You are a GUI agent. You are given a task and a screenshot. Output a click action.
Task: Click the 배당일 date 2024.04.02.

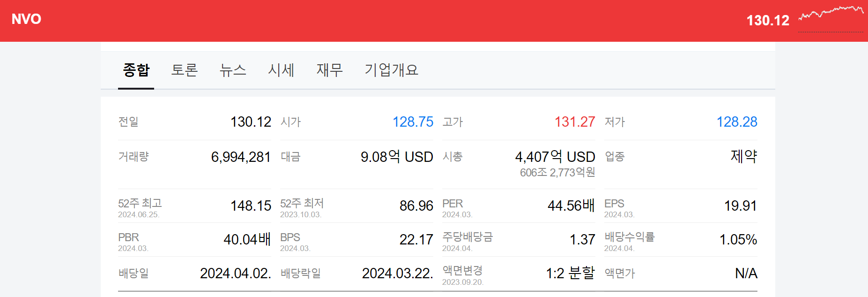click(236, 273)
